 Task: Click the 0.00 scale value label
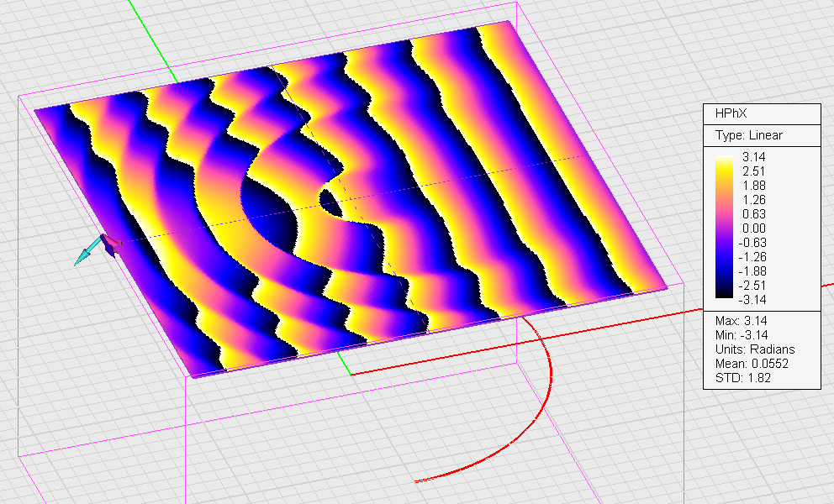[x=752, y=228]
